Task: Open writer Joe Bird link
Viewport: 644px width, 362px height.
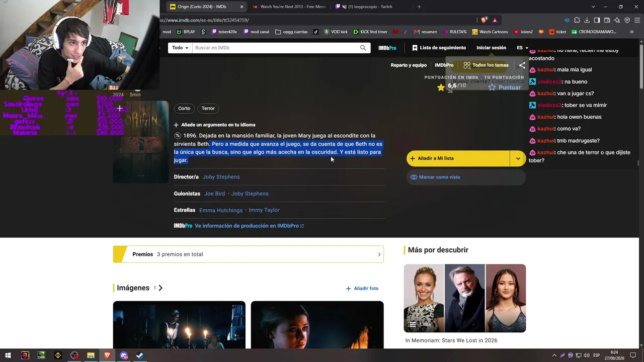Action: pyautogui.click(x=214, y=194)
